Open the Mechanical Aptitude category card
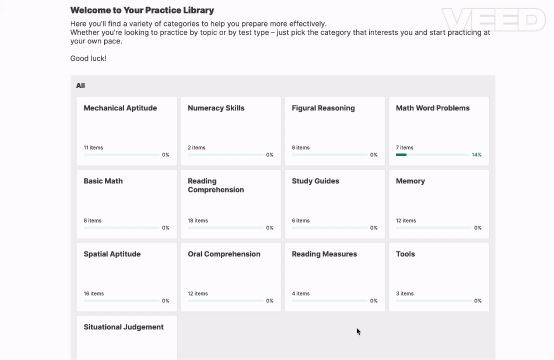554x360 pixels. (127, 131)
